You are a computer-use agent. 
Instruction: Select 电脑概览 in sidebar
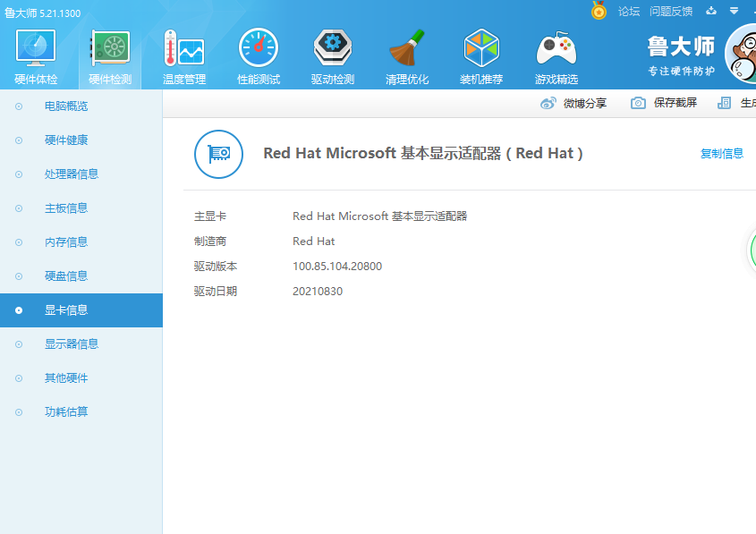[x=81, y=106]
